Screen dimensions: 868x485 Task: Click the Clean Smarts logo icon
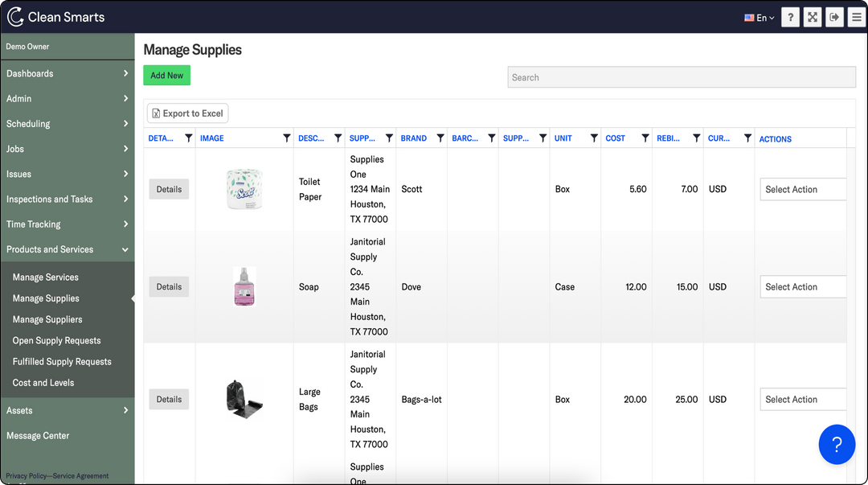click(17, 15)
